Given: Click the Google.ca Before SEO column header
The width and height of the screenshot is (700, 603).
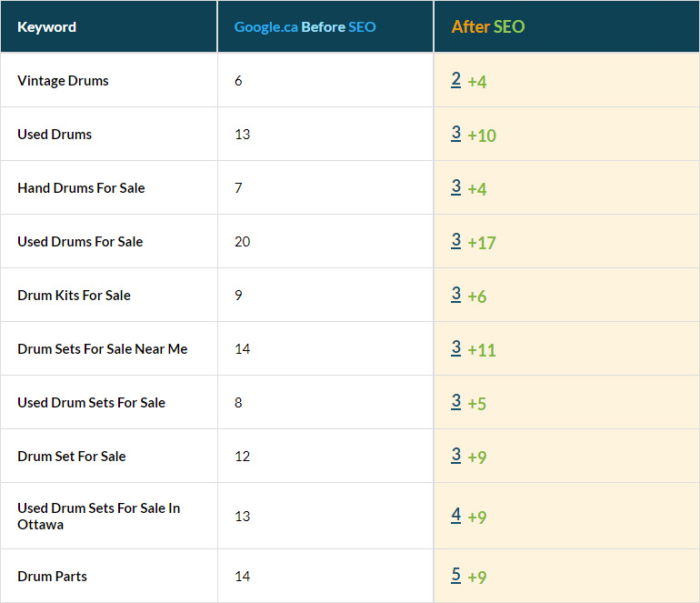Looking at the screenshot, I should (305, 27).
